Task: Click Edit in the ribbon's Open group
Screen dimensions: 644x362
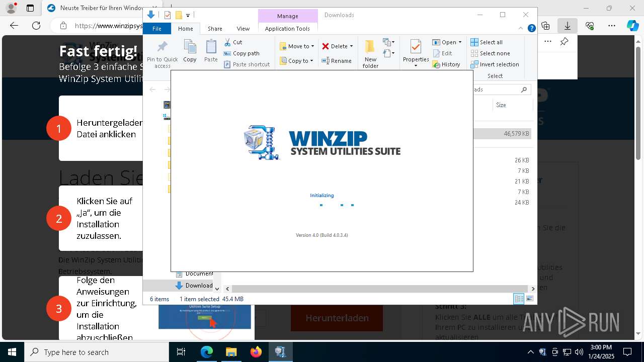Action: (x=442, y=53)
